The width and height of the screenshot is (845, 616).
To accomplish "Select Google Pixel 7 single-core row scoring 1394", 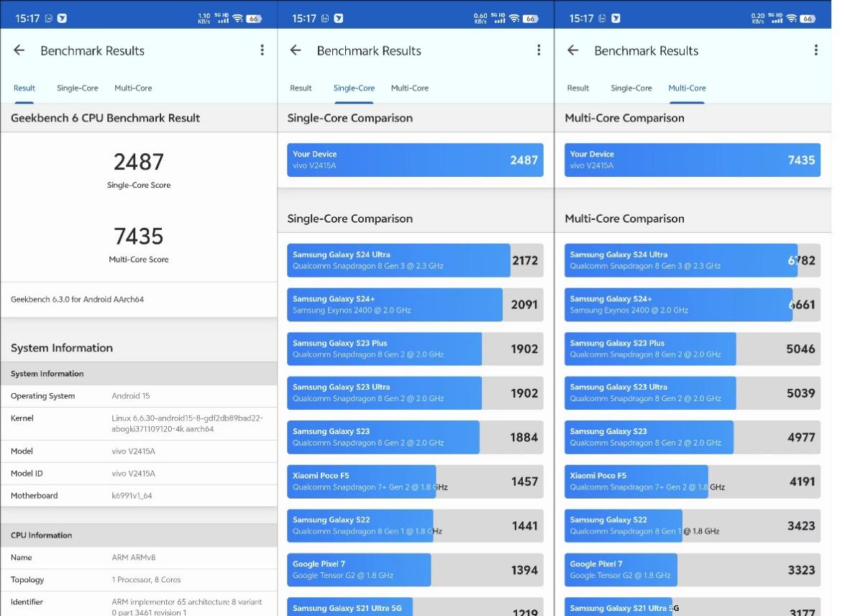I will click(x=415, y=570).
